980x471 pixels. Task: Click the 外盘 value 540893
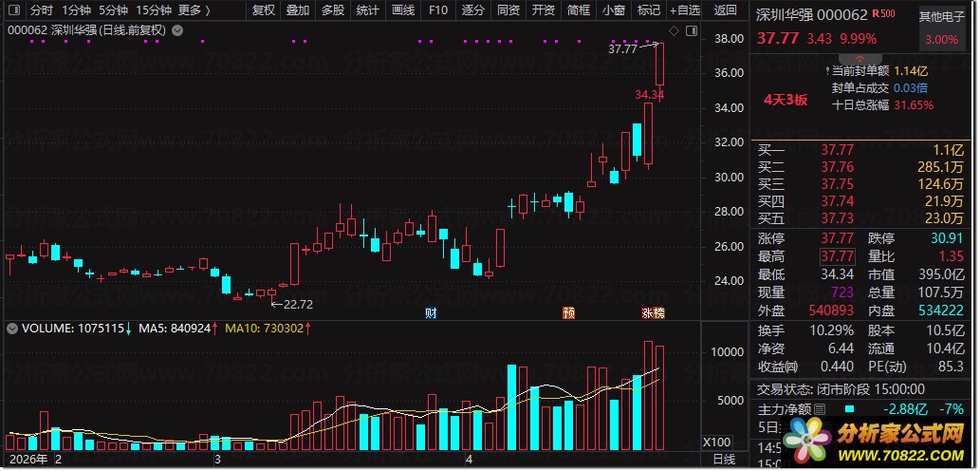pyautogui.click(x=831, y=311)
